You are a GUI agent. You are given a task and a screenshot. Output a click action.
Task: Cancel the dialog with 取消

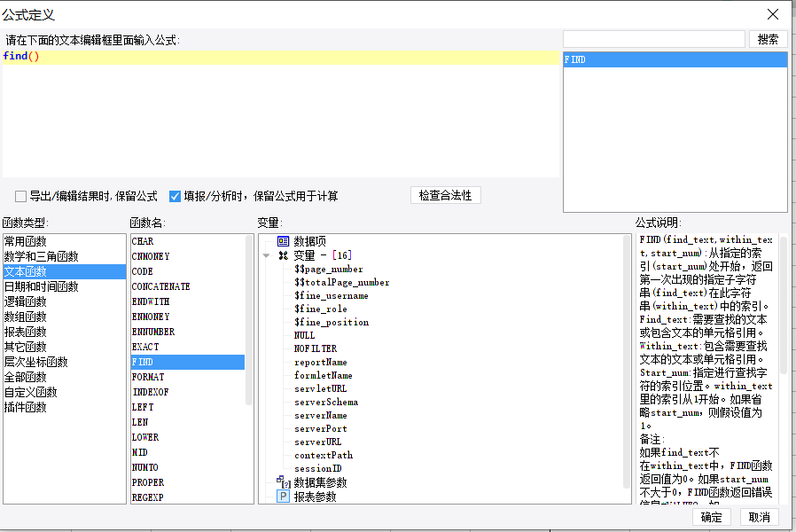(760, 517)
